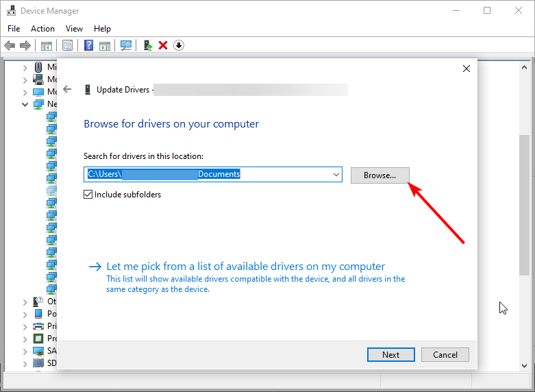The height and width of the screenshot is (392, 535).
Task: Click the blue Help question mark toolbar icon
Action: [89, 45]
